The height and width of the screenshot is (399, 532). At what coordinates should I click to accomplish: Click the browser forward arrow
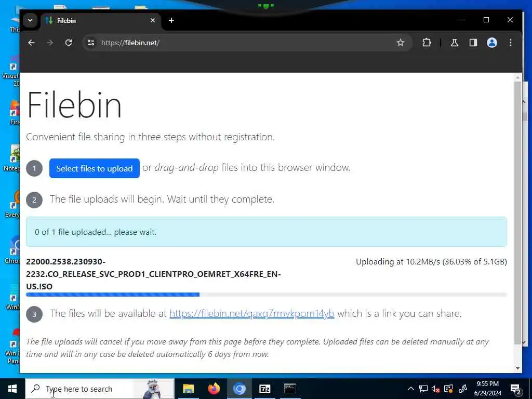(x=50, y=43)
